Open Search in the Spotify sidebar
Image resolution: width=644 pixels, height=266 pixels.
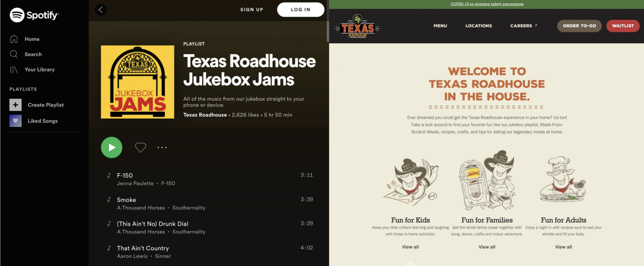[33, 54]
